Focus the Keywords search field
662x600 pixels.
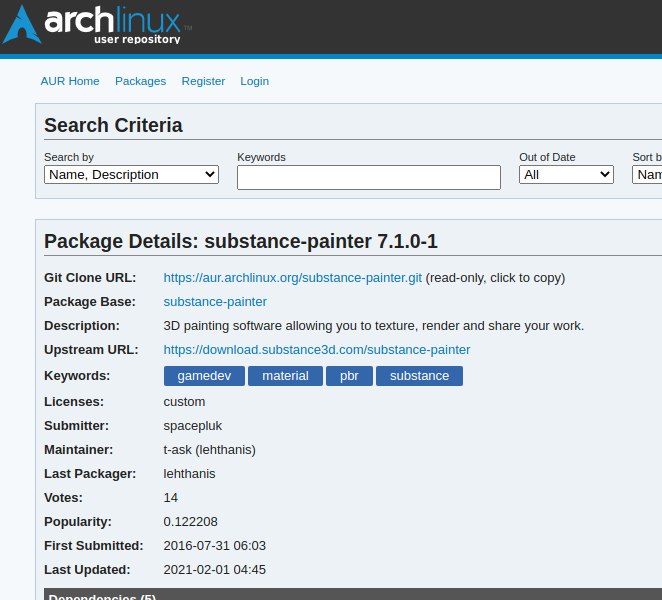click(369, 177)
